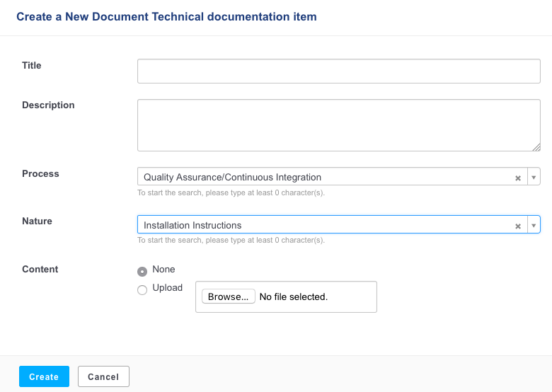Screen dimensions: 552x392
Task: Click the Cancel button
Action: [x=103, y=376]
